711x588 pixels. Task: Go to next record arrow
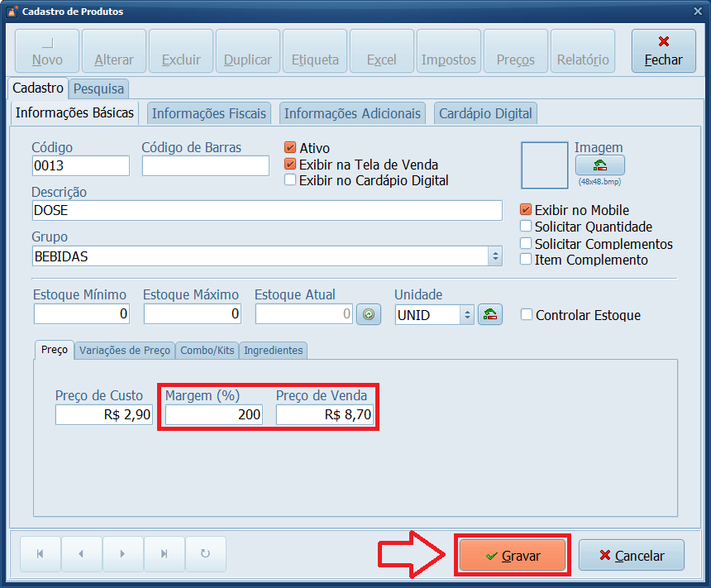[122, 554]
